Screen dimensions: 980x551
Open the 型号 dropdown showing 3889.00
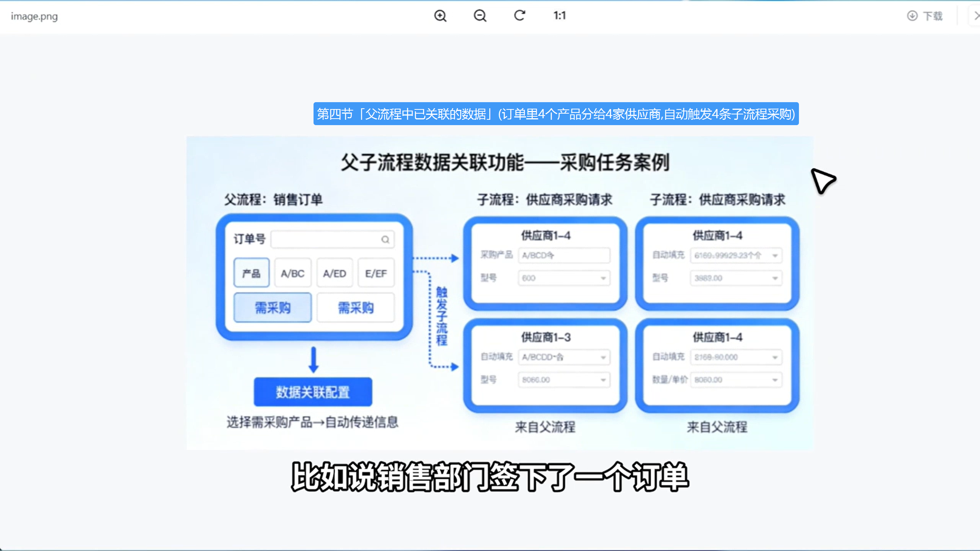point(736,278)
